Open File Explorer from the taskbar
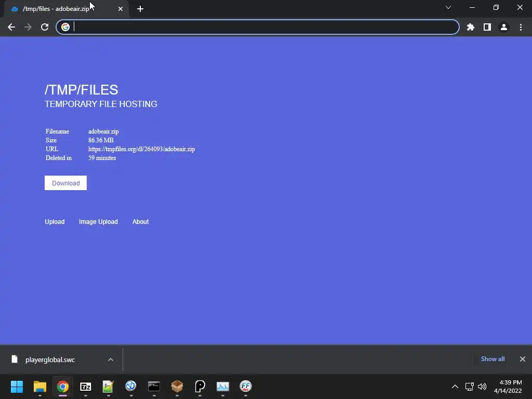This screenshot has height=399, width=532. [39, 387]
